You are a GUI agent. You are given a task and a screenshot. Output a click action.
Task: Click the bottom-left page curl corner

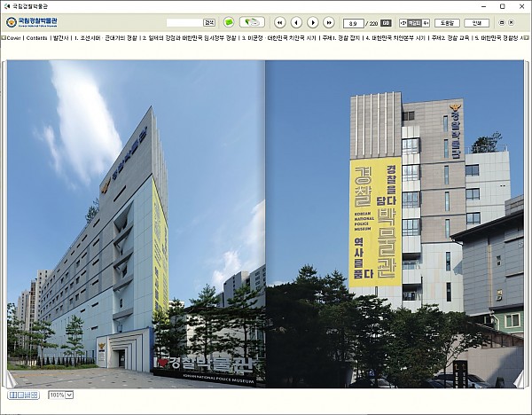click(x=10, y=380)
